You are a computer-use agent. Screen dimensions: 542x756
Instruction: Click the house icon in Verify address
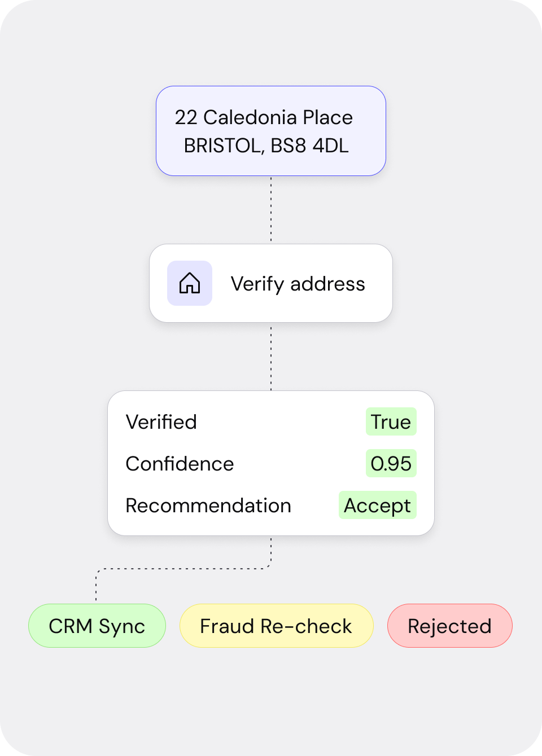click(x=190, y=283)
